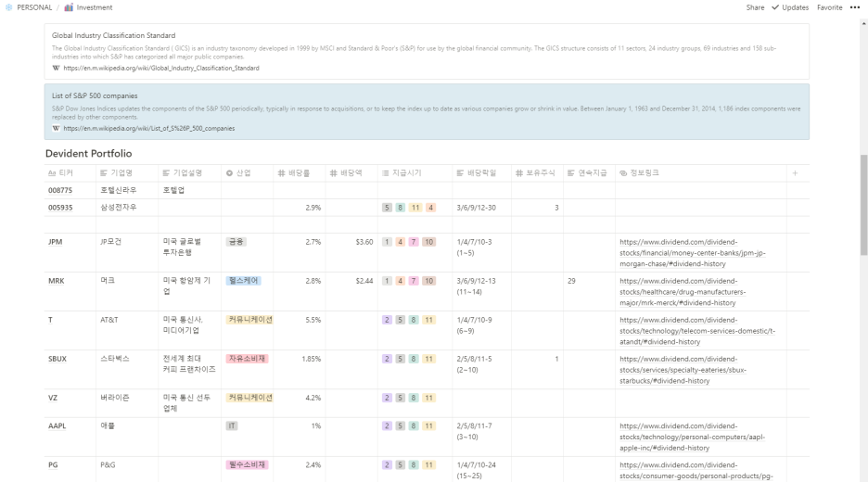Open the 기업명 column header
The width and height of the screenshot is (868, 482).
pos(127,173)
